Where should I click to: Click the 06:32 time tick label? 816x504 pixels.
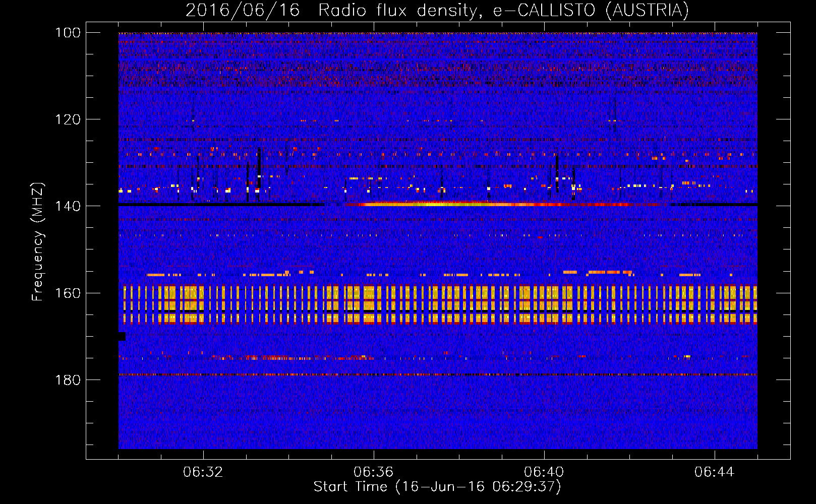pyautogui.click(x=203, y=472)
